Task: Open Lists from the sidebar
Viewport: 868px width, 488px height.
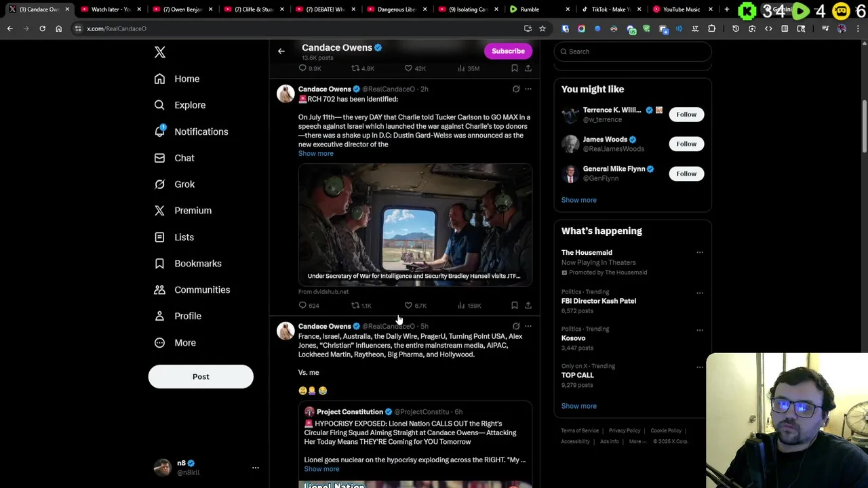Action: pyautogui.click(x=174, y=237)
